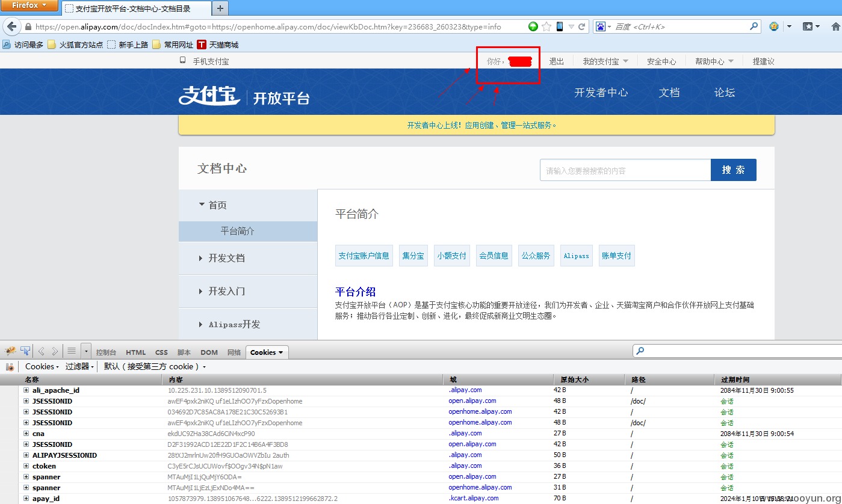Screen dimensions: 842x504
Task: Open 开发者中心 navigation link
Action: [601, 93]
